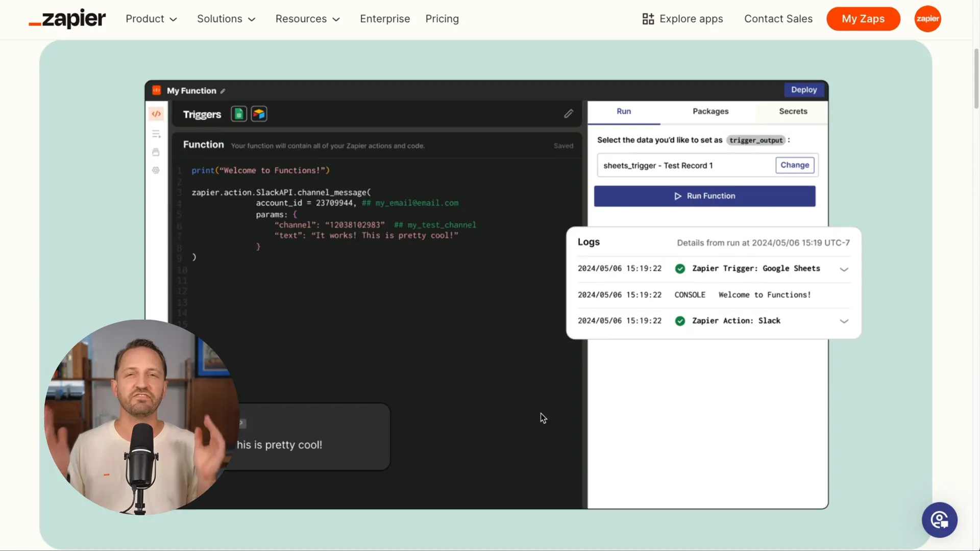Viewport: 980px width, 551px height.
Task: Expand Zapier Trigger Google Sheets log entry
Action: [x=844, y=269]
